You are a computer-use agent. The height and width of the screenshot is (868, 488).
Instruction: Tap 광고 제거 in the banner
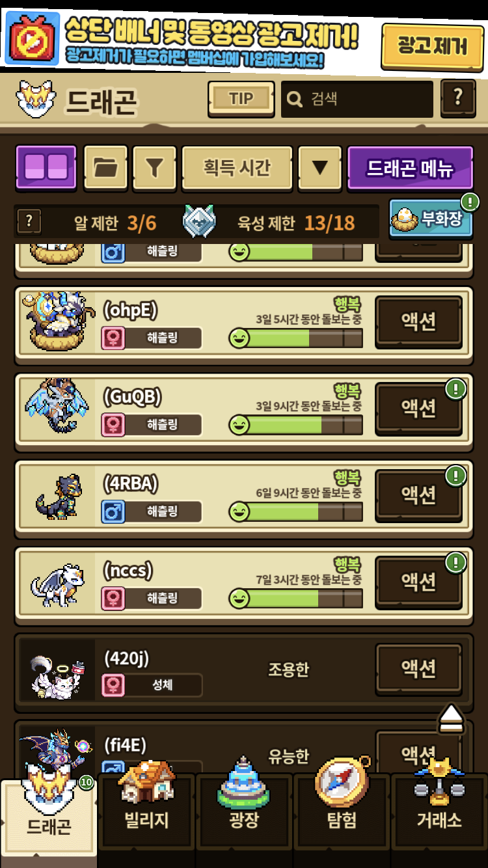[x=433, y=46]
